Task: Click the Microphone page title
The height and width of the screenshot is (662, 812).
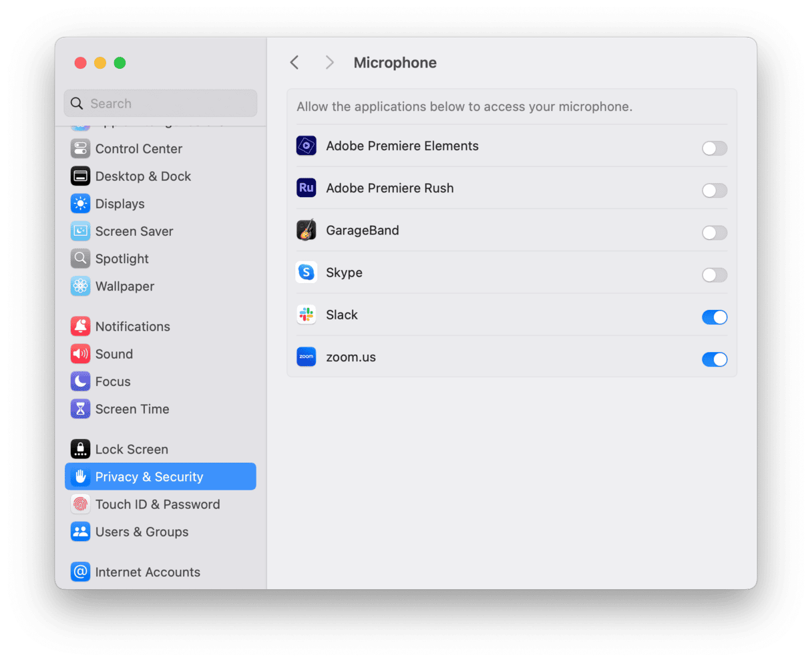Action: click(x=395, y=63)
